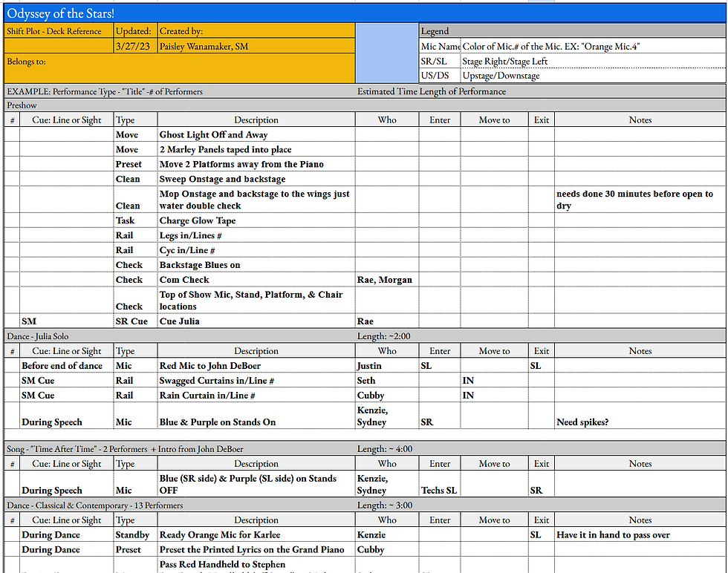Image resolution: width=728 pixels, height=573 pixels.
Task: Select "Red Mic to John DeBoer" cell
Action: point(256,366)
